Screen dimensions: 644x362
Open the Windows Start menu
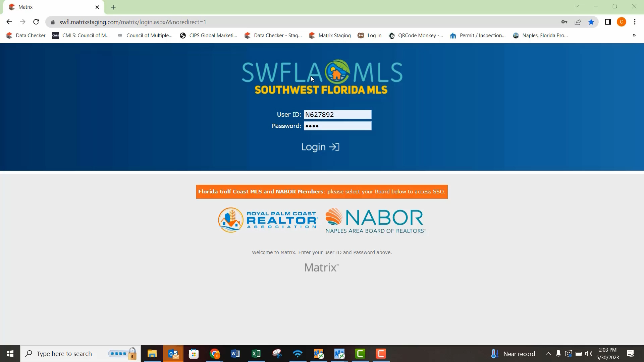10,354
